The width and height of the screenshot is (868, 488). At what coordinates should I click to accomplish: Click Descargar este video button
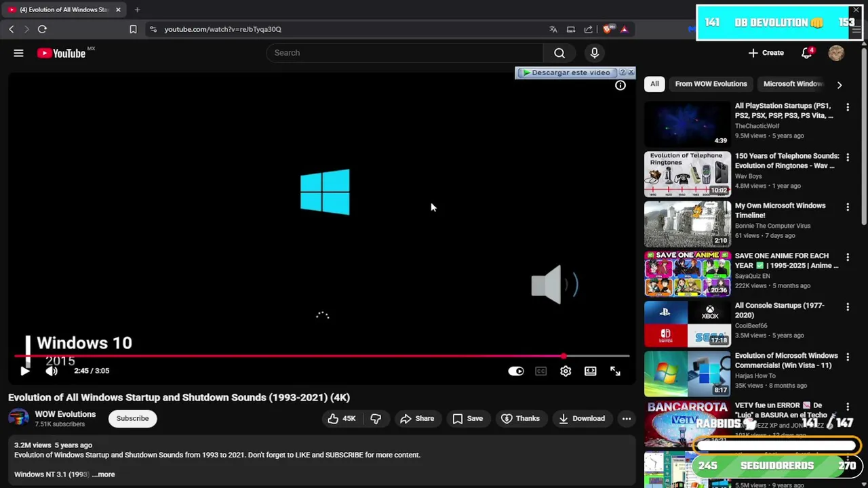tap(566, 73)
